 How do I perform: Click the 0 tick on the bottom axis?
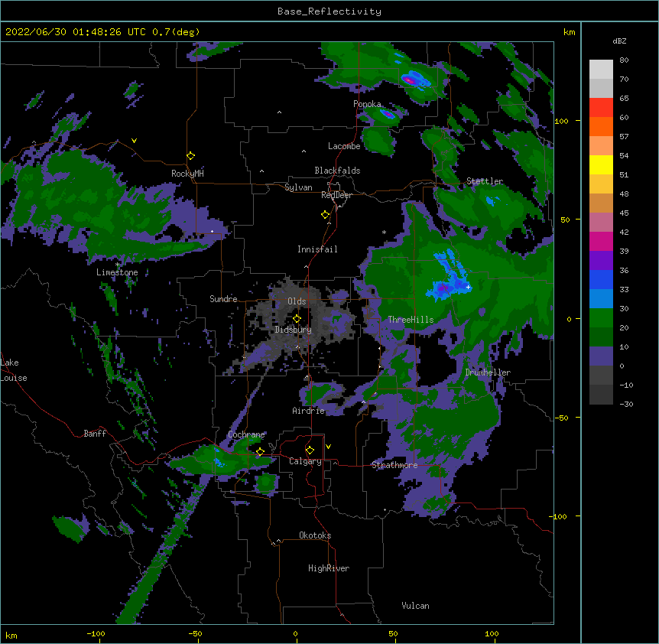point(295,634)
